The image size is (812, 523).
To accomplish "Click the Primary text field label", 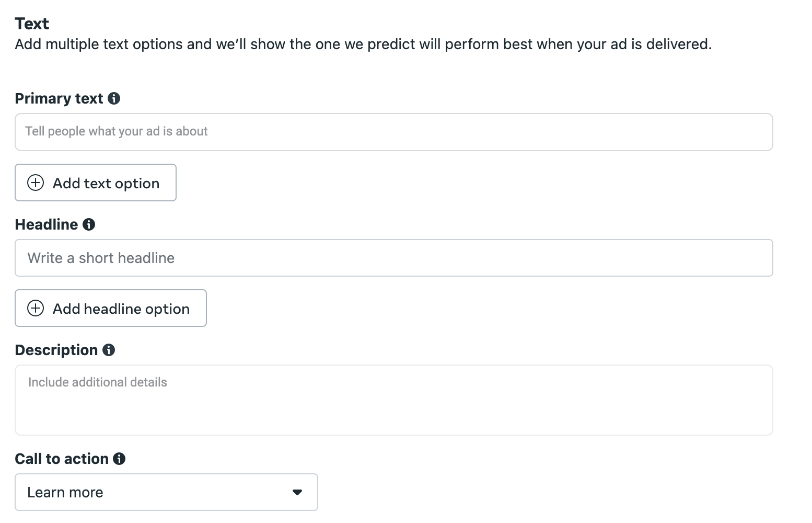I will (59, 98).
